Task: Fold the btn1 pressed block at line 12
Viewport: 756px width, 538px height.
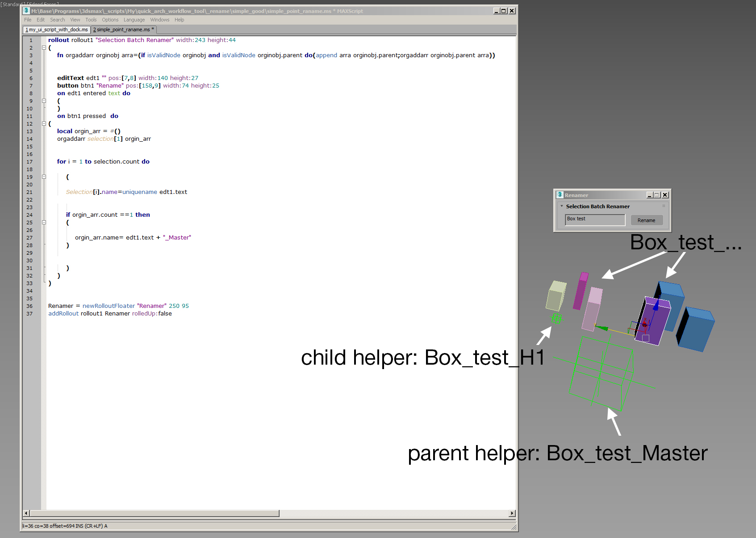Action: point(44,124)
